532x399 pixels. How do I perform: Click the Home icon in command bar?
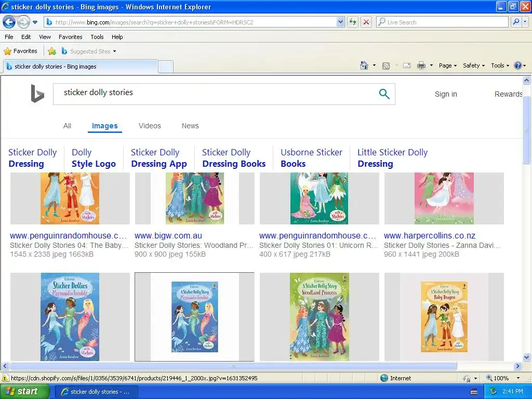point(364,65)
